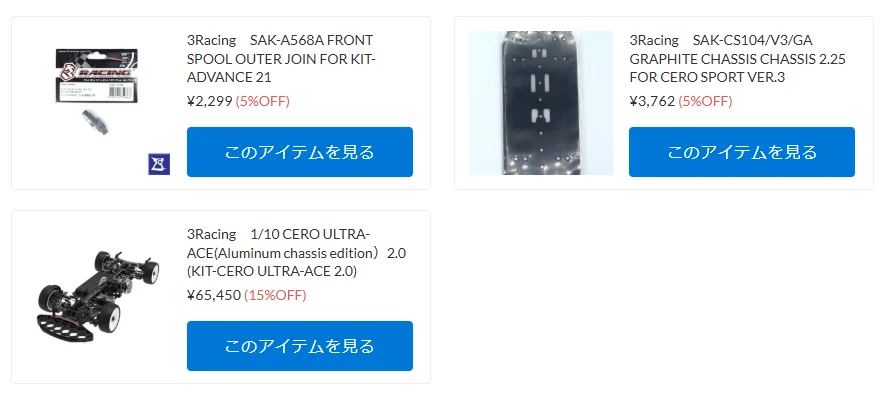
Task: Click the 5%OFF label beside ¥2,299
Action: [262, 101]
